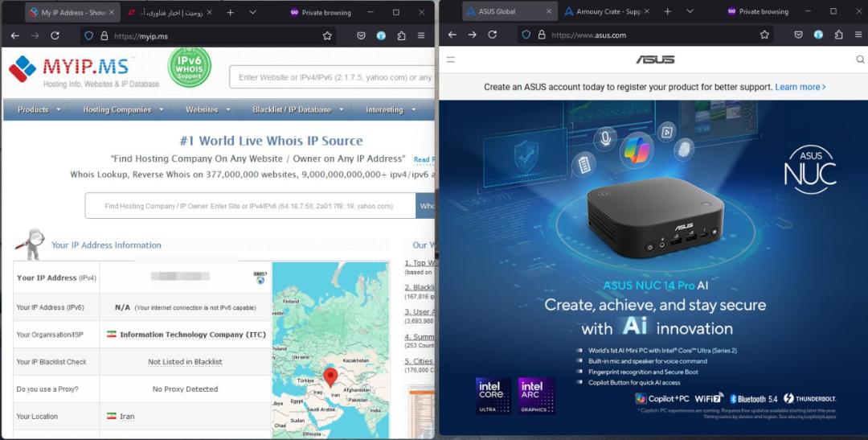List all tabs in ASUS window
This screenshot has width=868, height=440.
690,11
